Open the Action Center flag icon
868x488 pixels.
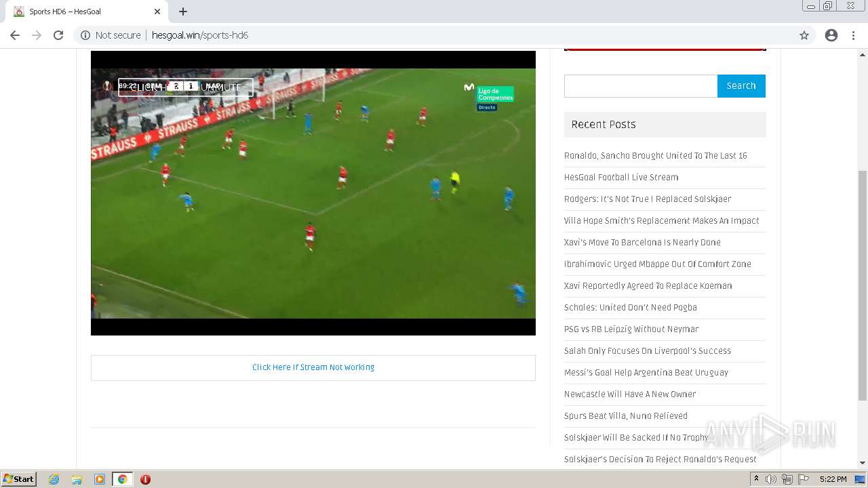tap(804, 479)
